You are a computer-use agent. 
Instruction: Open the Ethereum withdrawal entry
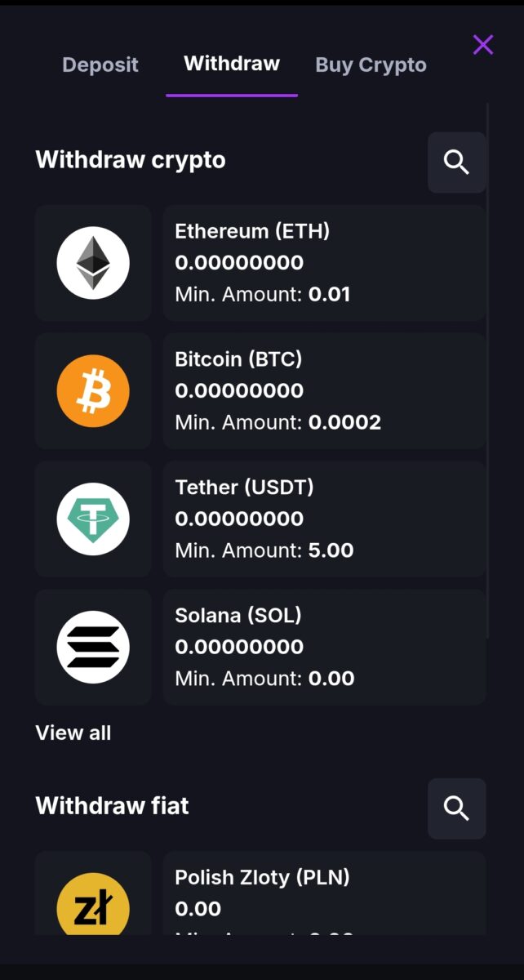(324, 262)
